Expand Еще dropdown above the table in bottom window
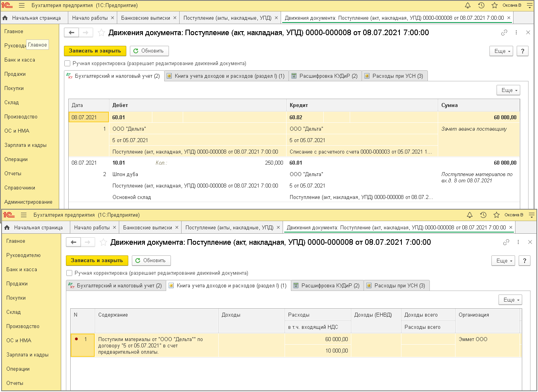The width and height of the screenshot is (538, 392). point(510,300)
